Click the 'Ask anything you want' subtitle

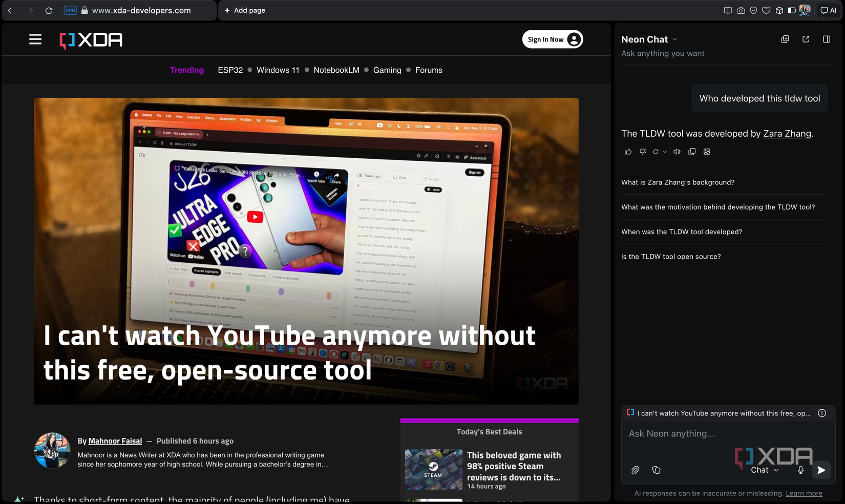click(663, 53)
